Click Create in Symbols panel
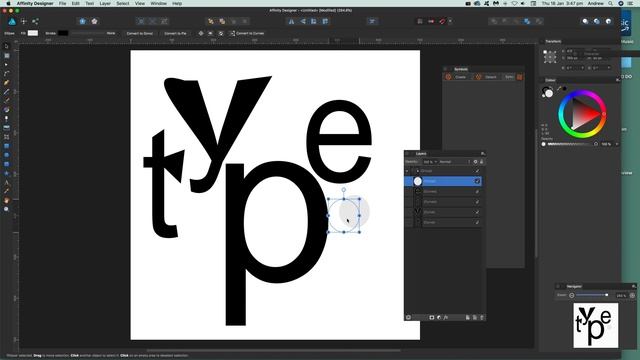Image resolution: width=640 pixels, height=360 pixels. (457, 77)
